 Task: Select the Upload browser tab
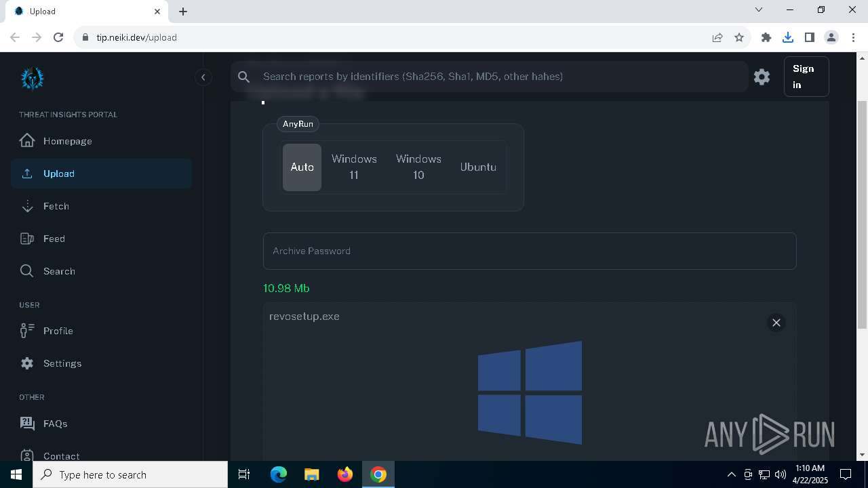(87, 12)
